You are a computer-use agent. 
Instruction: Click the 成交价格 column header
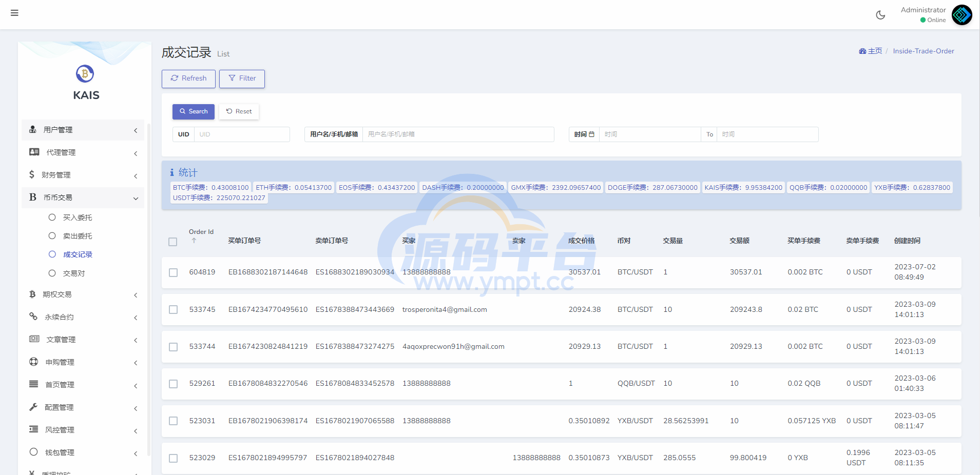[x=581, y=241]
